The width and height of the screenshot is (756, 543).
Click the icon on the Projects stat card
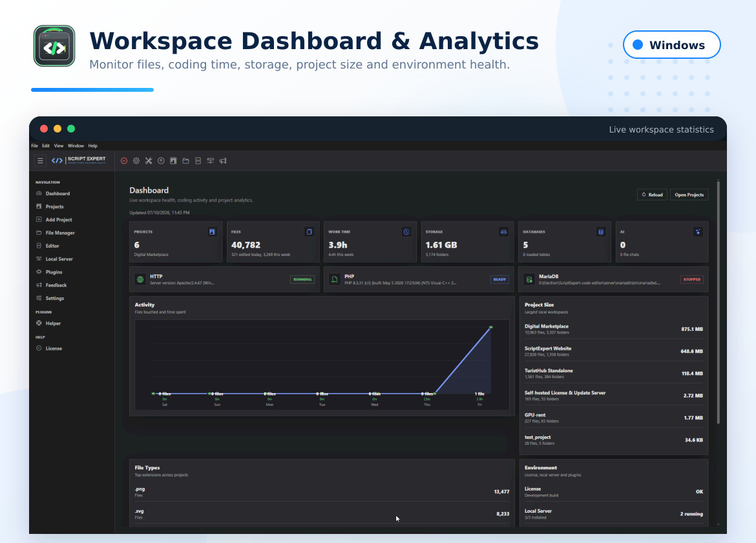pos(212,232)
